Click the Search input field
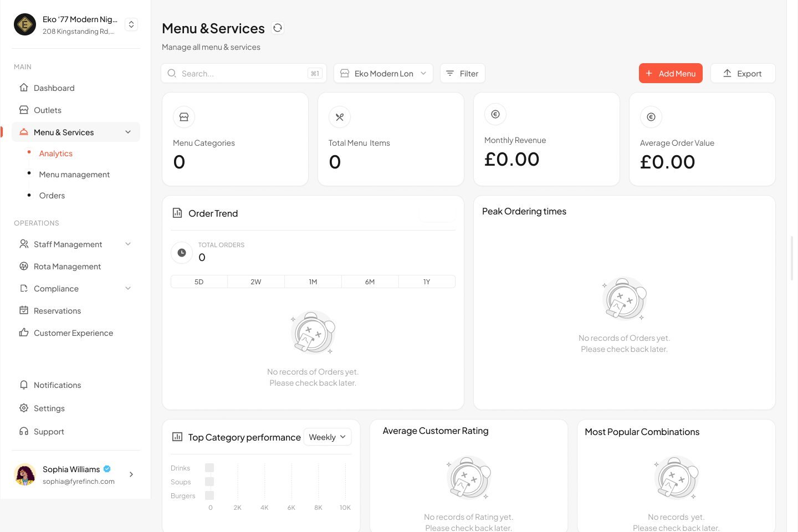The height and width of the screenshot is (532, 798). [x=244, y=73]
